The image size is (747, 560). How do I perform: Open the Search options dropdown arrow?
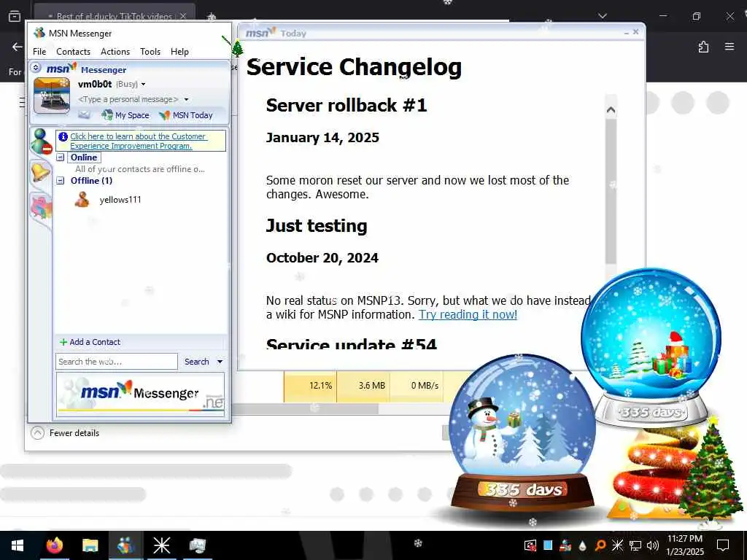[220, 362]
